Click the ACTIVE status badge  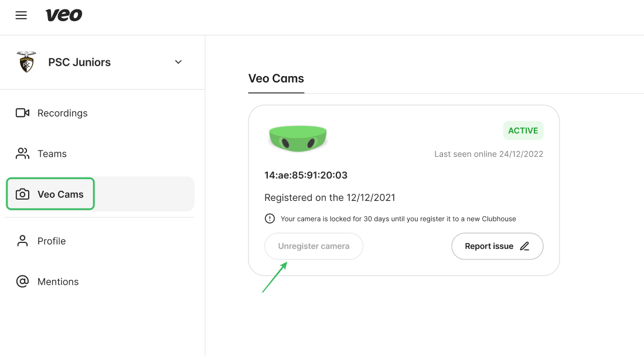click(x=523, y=131)
